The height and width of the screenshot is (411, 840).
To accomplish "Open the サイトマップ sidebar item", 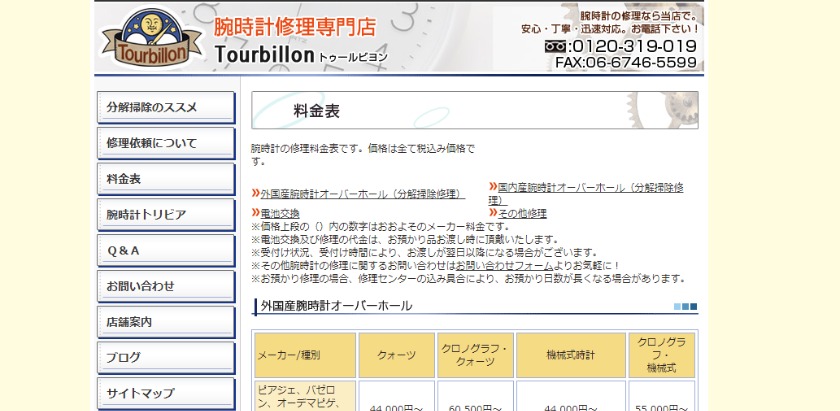I will click(166, 394).
